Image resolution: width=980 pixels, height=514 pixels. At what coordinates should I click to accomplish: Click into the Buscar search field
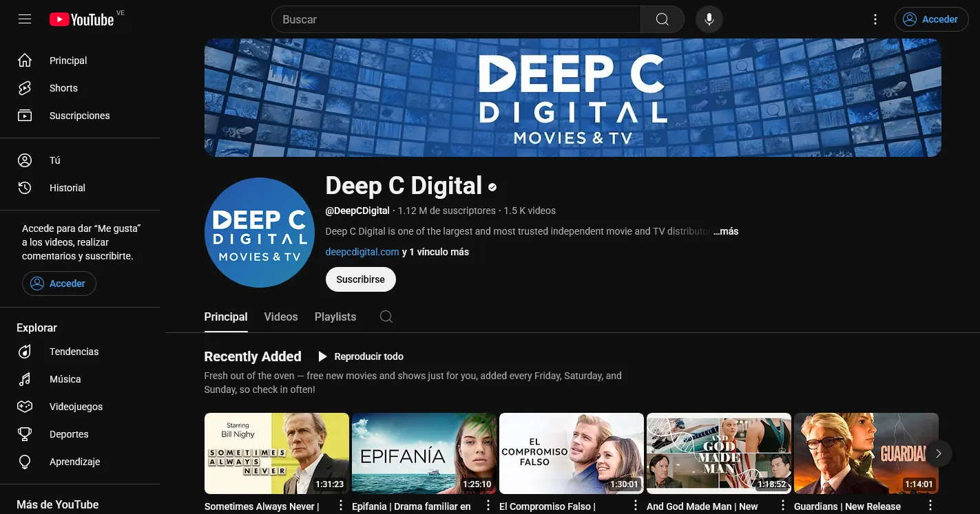(x=456, y=19)
